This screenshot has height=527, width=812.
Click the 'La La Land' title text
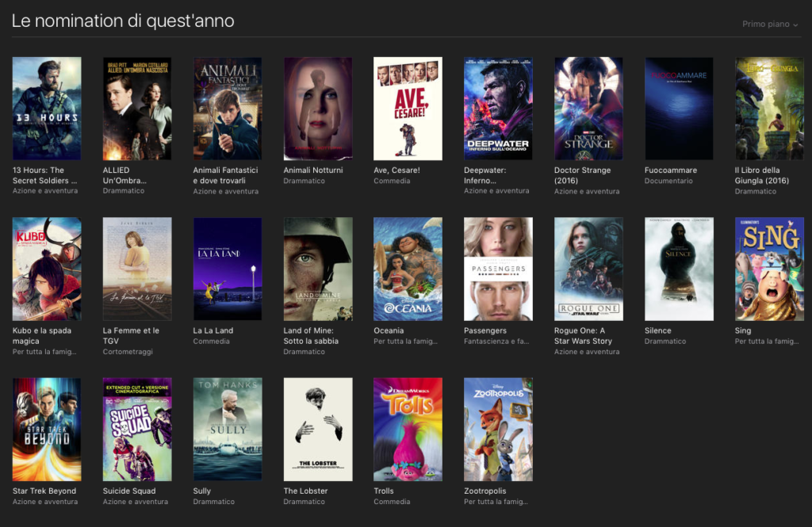point(213,330)
